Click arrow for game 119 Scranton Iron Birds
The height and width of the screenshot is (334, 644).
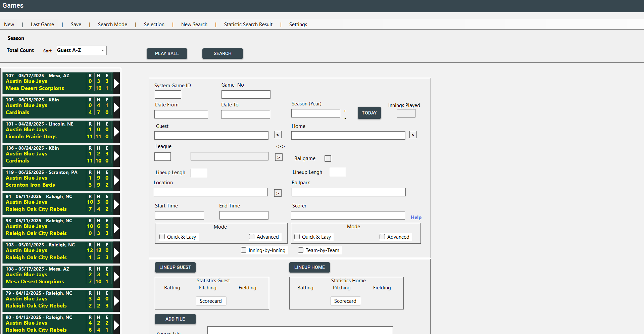pyautogui.click(x=116, y=180)
